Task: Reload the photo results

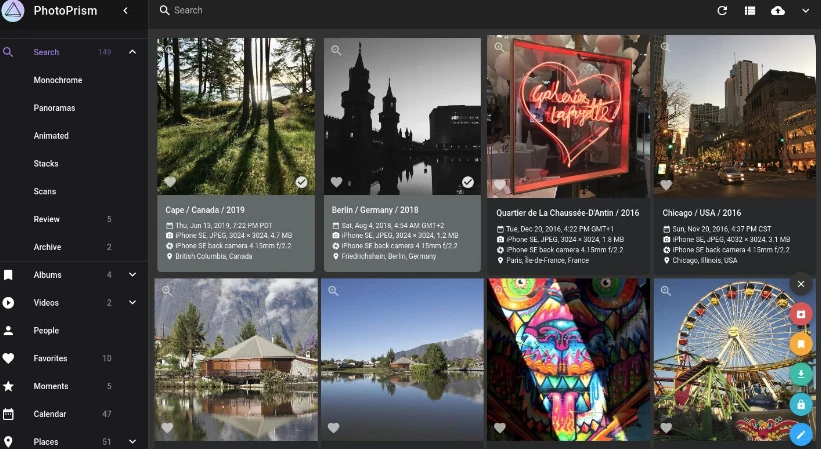Action: pos(722,10)
